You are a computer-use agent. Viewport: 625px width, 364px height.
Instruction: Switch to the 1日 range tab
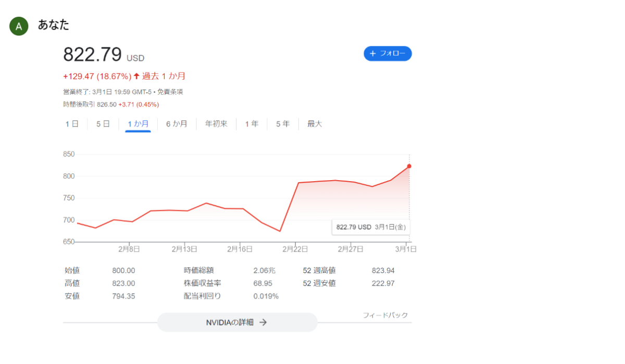pos(72,124)
